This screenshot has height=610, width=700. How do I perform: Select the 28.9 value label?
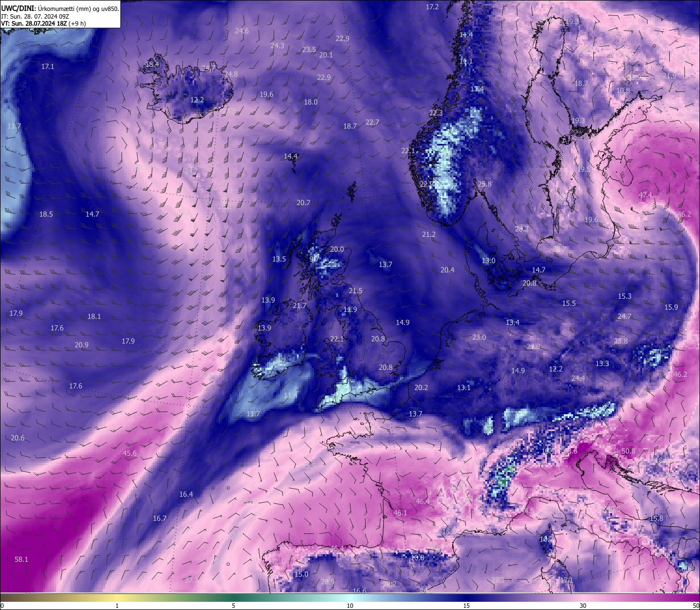[328, 582]
